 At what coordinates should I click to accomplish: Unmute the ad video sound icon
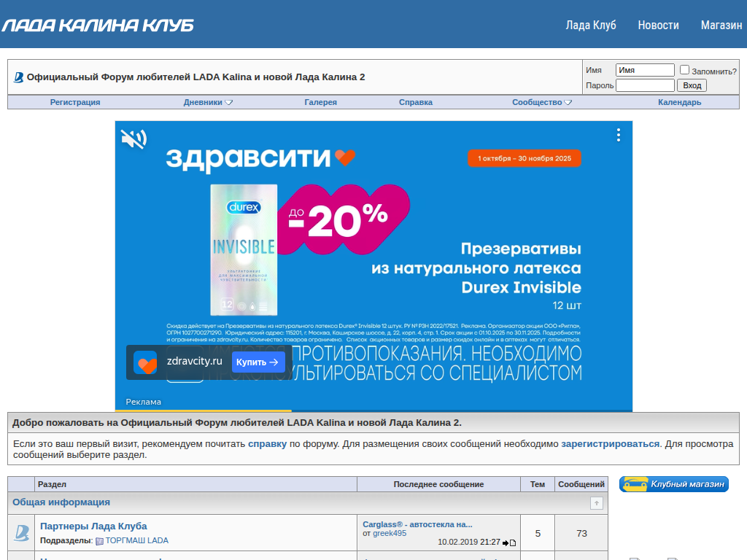click(134, 139)
